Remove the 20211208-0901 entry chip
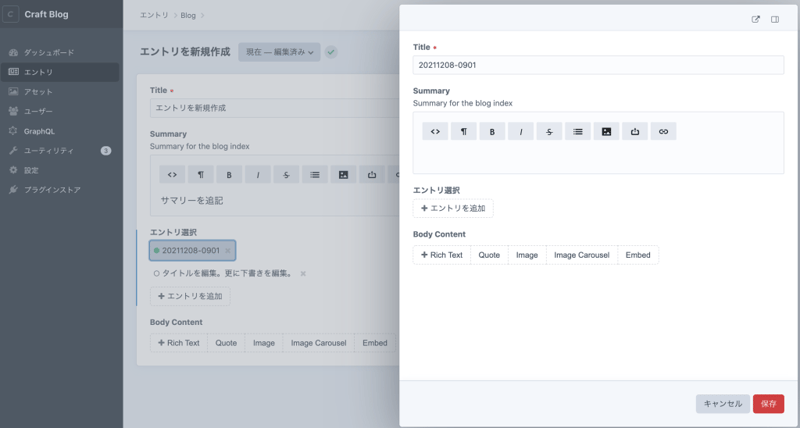This screenshot has height=428, width=800. (228, 250)
